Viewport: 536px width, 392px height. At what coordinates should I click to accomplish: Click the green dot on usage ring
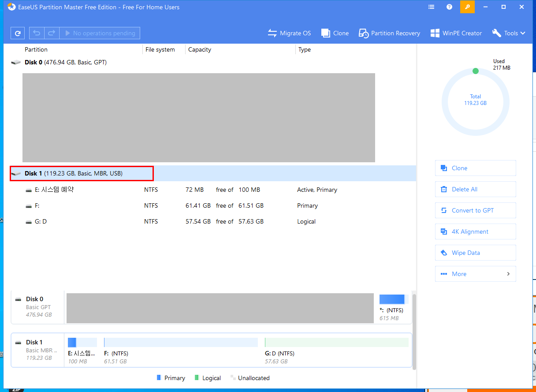[475, 71]
